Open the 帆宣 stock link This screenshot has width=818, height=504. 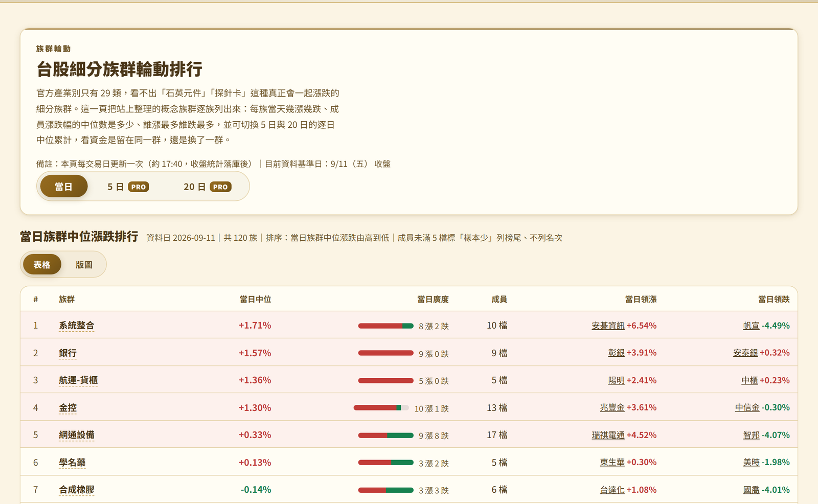tap(751, 326)
